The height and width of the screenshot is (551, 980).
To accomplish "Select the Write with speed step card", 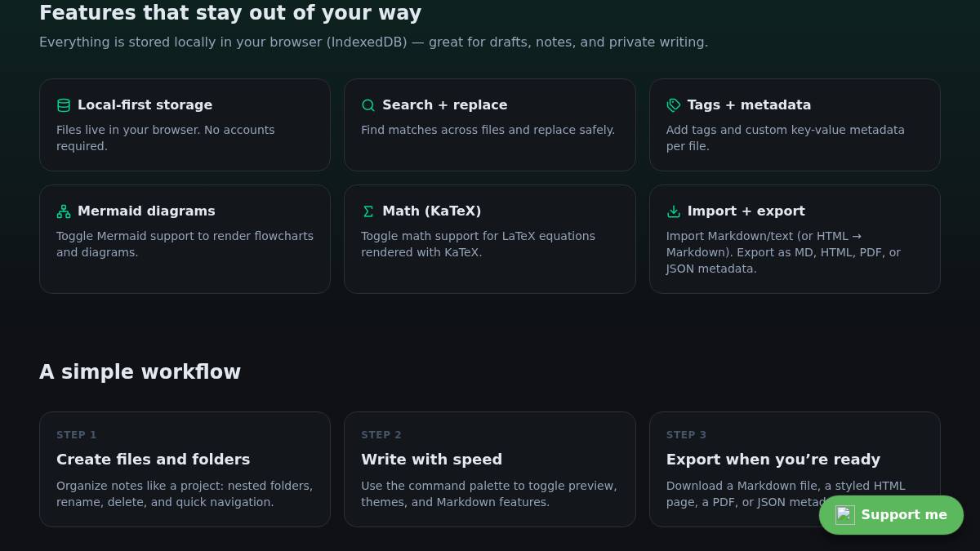I will (489, 469).
